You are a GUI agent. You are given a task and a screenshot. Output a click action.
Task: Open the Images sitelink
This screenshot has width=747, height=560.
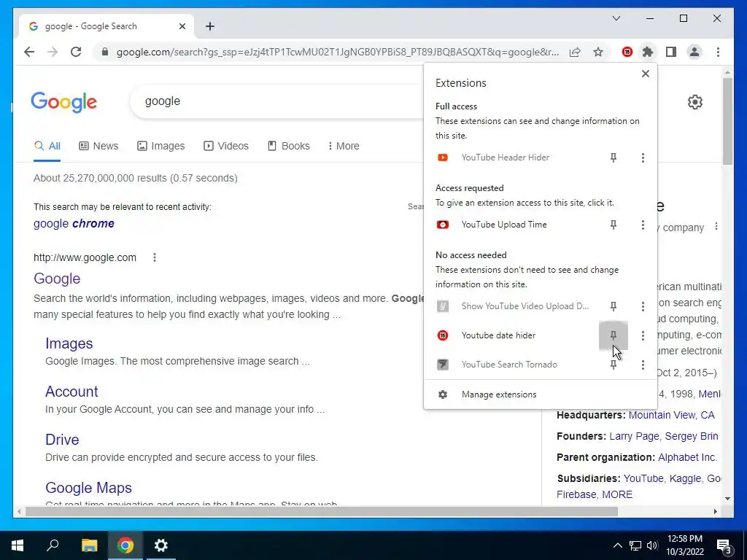pyautogui.click(x=69, y=343)
